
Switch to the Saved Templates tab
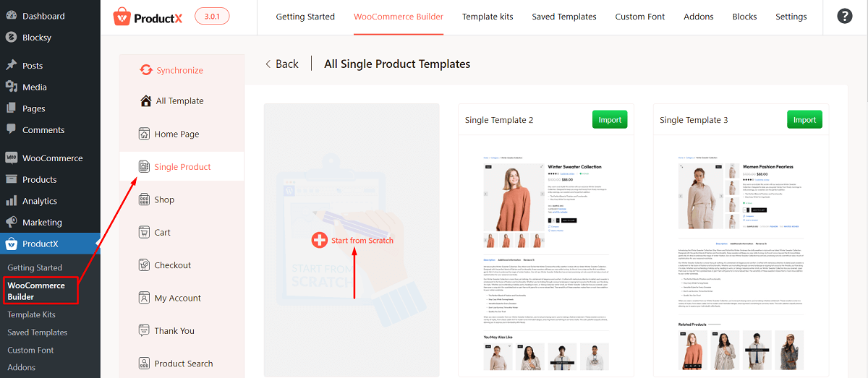click(564, 17)
